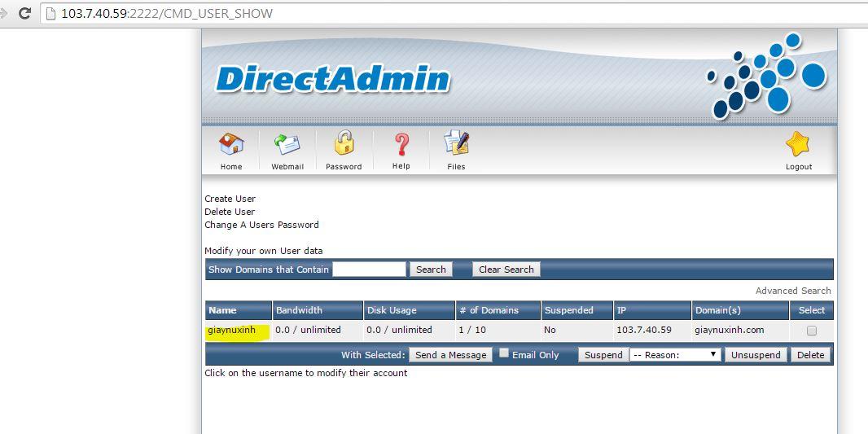The image size is (868, 434).
Task: Focus the Show Domains that Contain field
Action: (369, 270)
